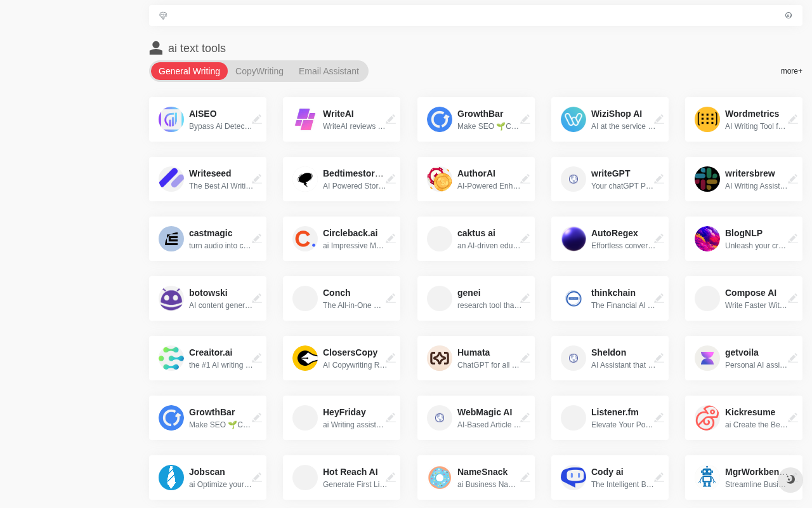This screenshot has width=812, height=508.
Task: Click the thinkchain logo icon
Action: (x=573, y=298)
